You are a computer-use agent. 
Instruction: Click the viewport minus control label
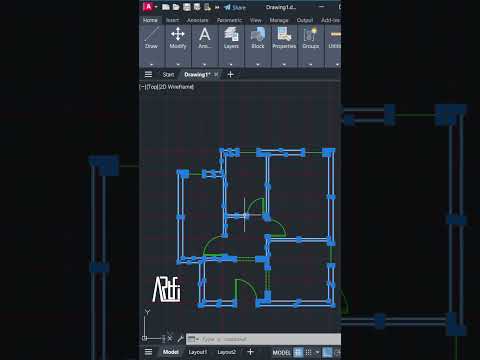pyautogui.click(x=142, y=87)
